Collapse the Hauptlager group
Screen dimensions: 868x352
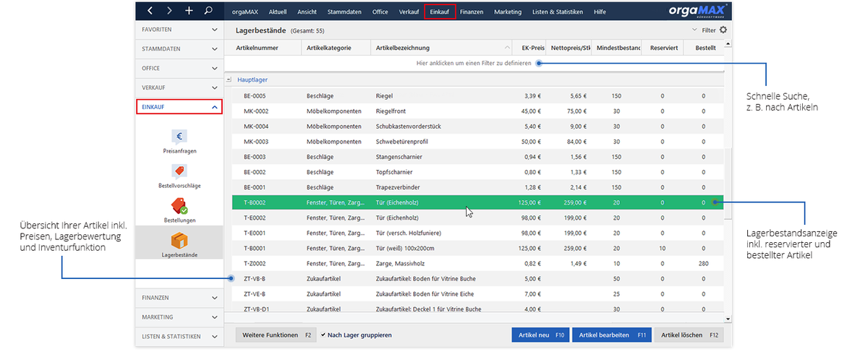(229, 80)
